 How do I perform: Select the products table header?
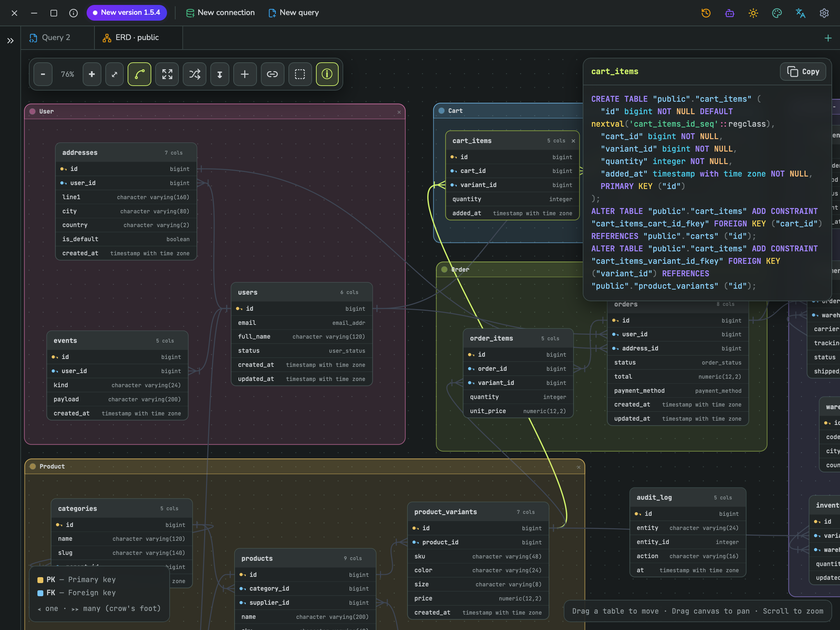305,558
